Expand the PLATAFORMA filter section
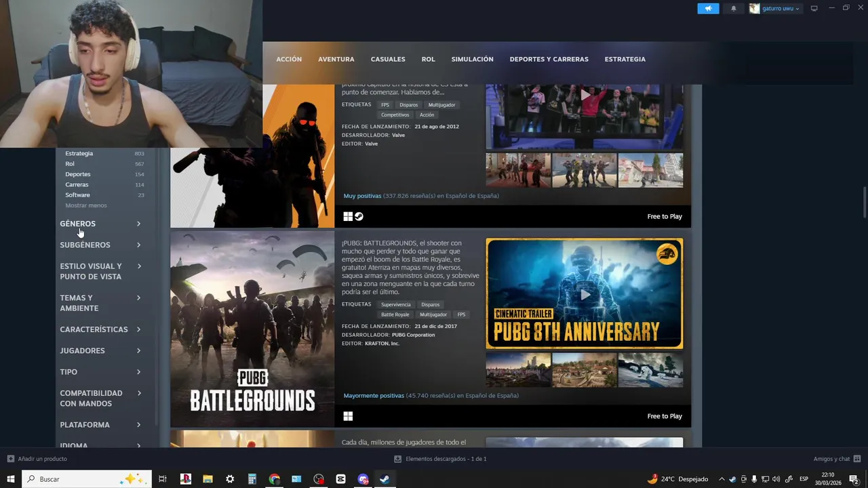 point(100,425)
